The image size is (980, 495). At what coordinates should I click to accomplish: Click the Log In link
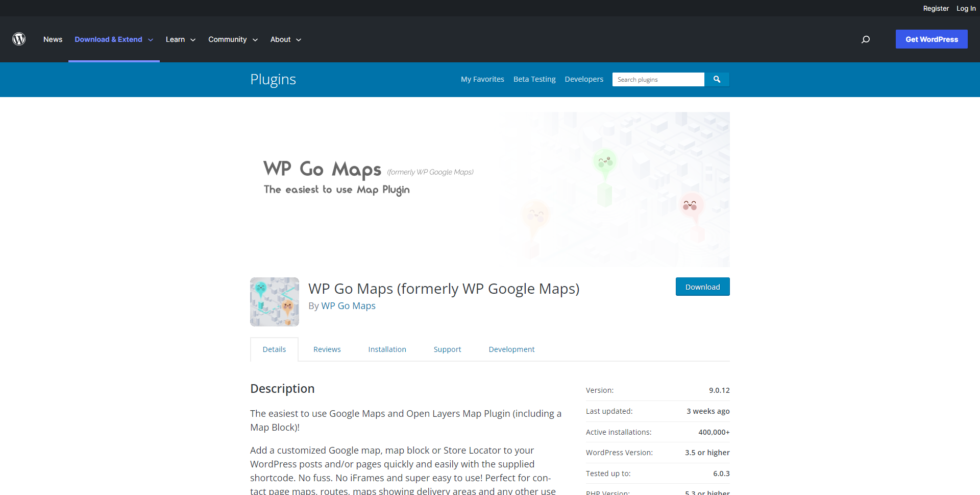pyautogui.click(x=966, y=8)
